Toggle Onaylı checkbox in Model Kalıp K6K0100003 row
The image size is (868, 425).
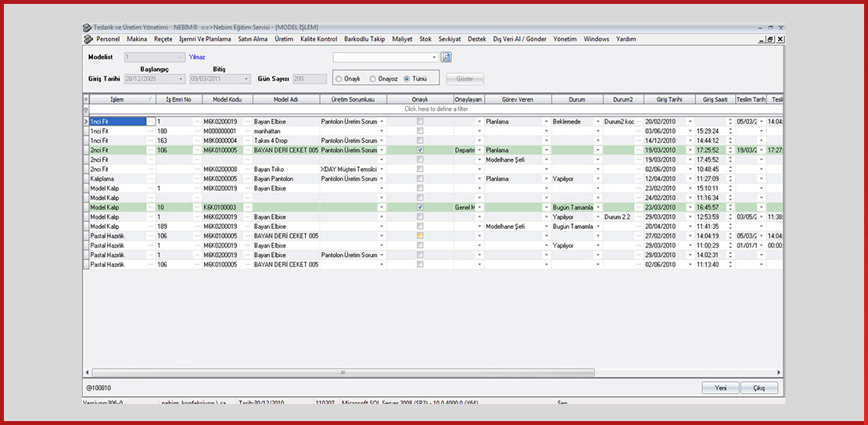[420, 207]
